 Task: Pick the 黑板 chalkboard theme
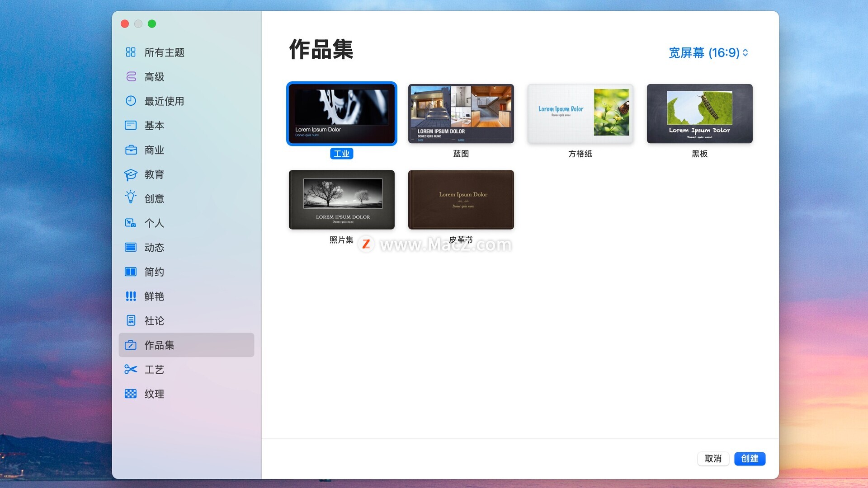pos(699,114)
